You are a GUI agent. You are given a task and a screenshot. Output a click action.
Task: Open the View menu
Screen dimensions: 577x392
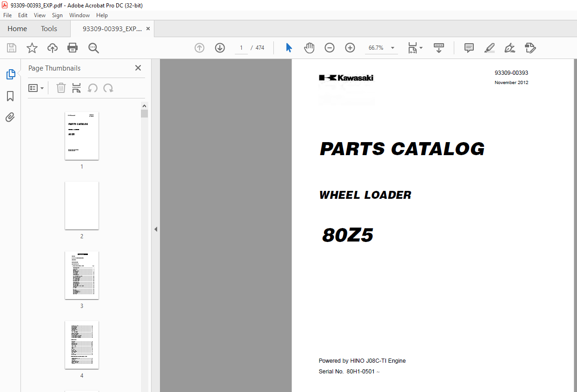40,15
